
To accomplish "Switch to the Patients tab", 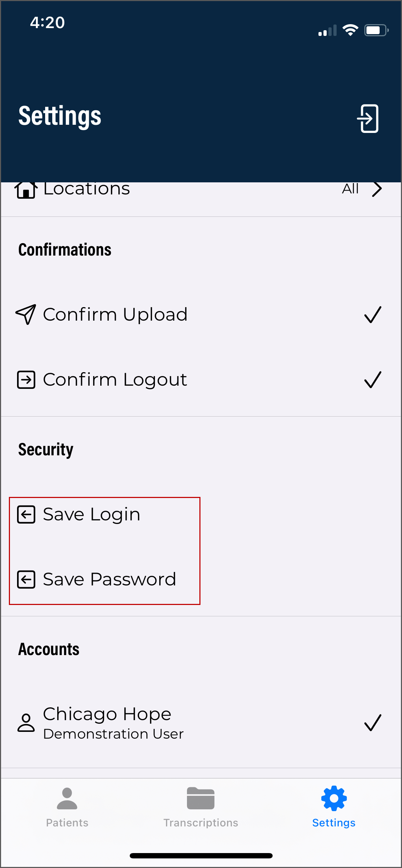I will point(67,808).
